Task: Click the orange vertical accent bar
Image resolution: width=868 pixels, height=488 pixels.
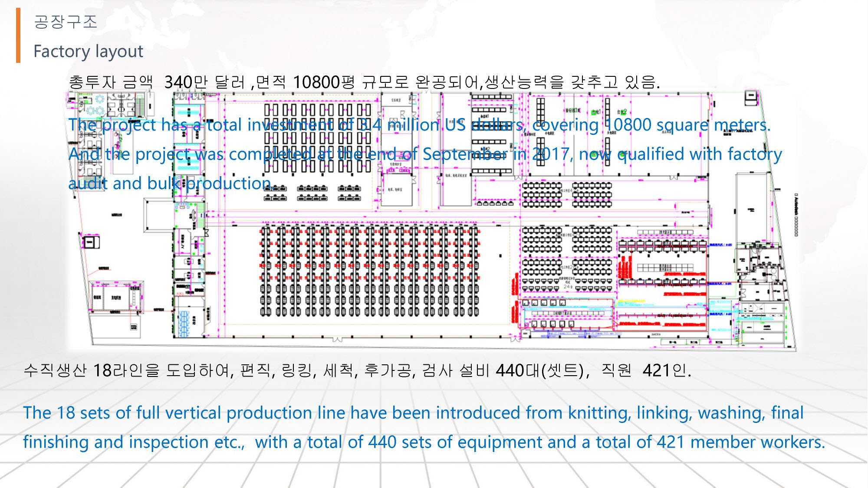Action: [18, 36]
